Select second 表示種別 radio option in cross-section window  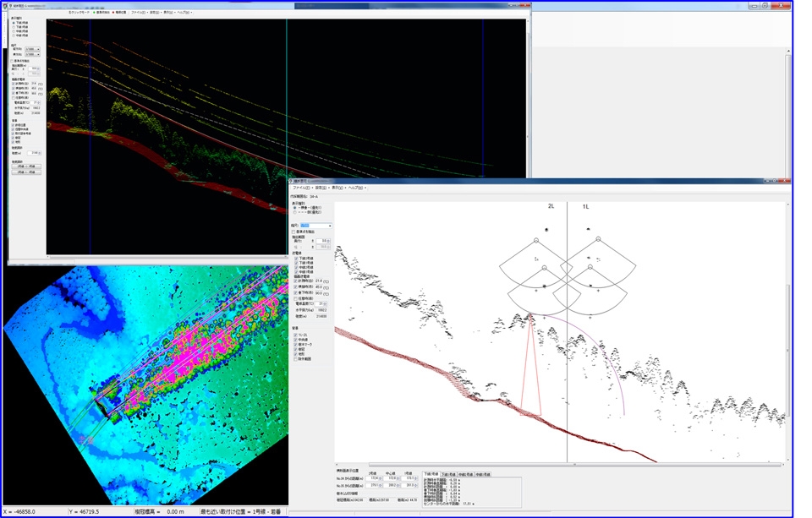(294, 211)
